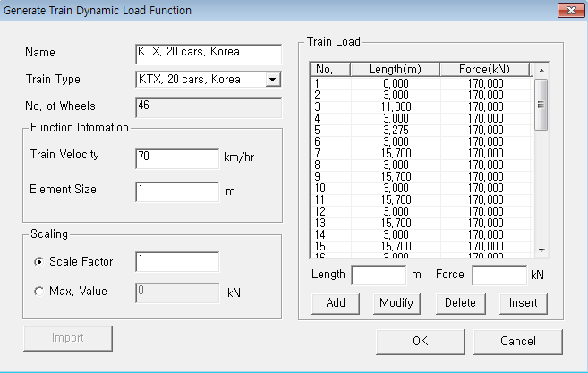The width and height of the screenshot is (588, 373).
Task: Click the Name input field
Action: pos(209,54)
